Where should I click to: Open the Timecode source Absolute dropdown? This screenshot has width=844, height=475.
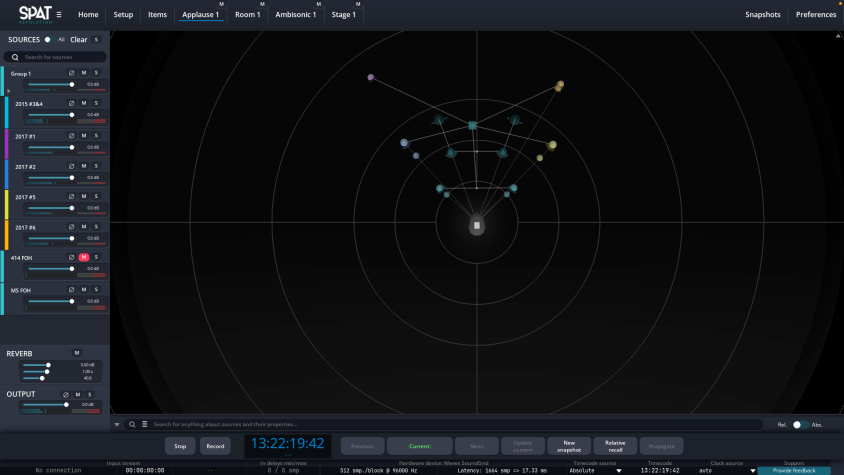[x=595, y=471]
